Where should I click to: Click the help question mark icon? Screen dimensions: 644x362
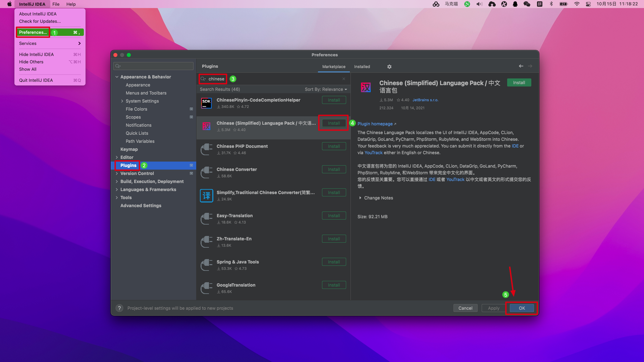click(119, 308)
